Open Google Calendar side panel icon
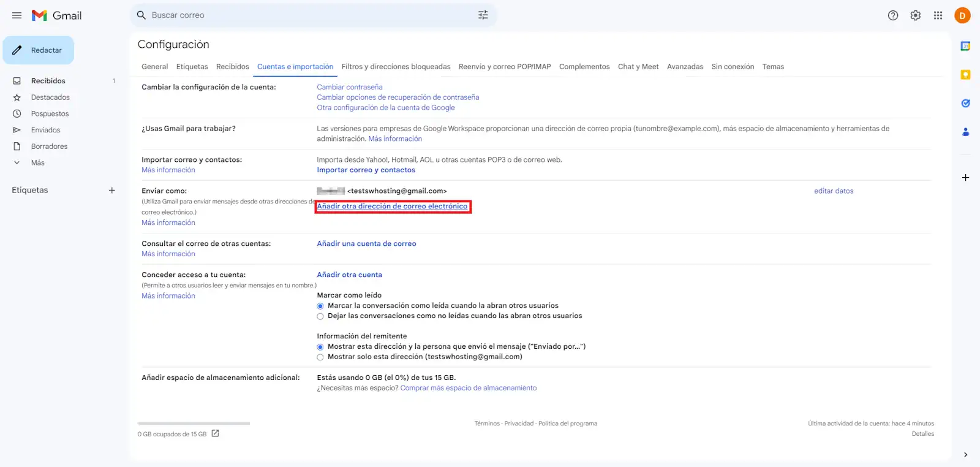The image size is (980, 467). click(965, 46)
